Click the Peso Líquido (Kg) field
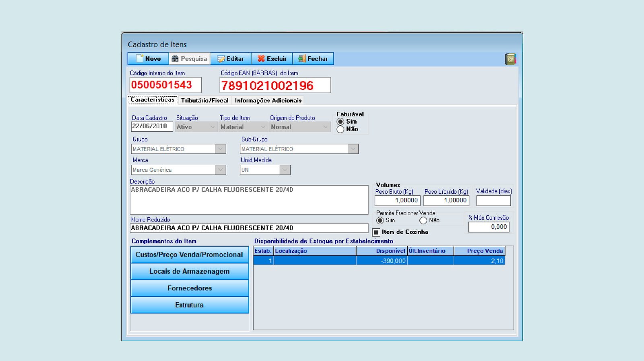Image resolution: width=644 pixels, height=361 pixels. click(x=446, y=201)
